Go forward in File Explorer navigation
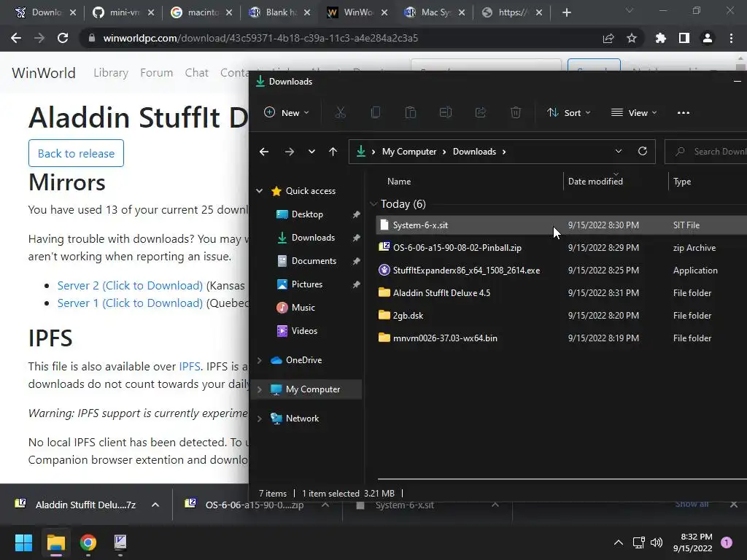This screenshot has width=747, height=560. tap(289, 152)
